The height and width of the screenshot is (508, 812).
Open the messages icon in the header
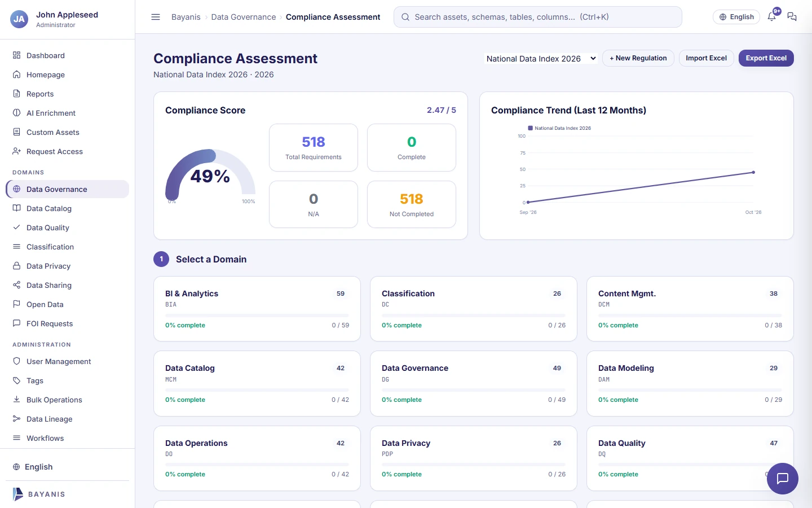(x=792, y=17)
